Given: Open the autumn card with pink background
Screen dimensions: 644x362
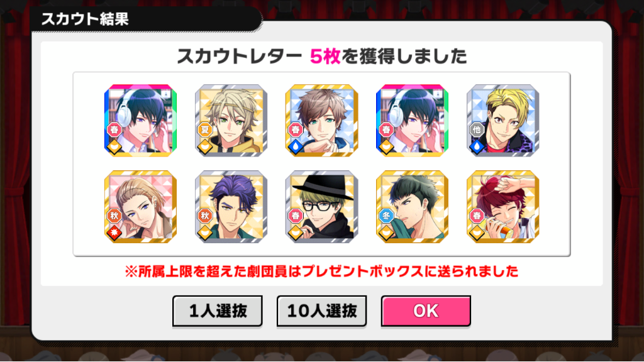Looking at the screenshot, I should pos(140,206).
